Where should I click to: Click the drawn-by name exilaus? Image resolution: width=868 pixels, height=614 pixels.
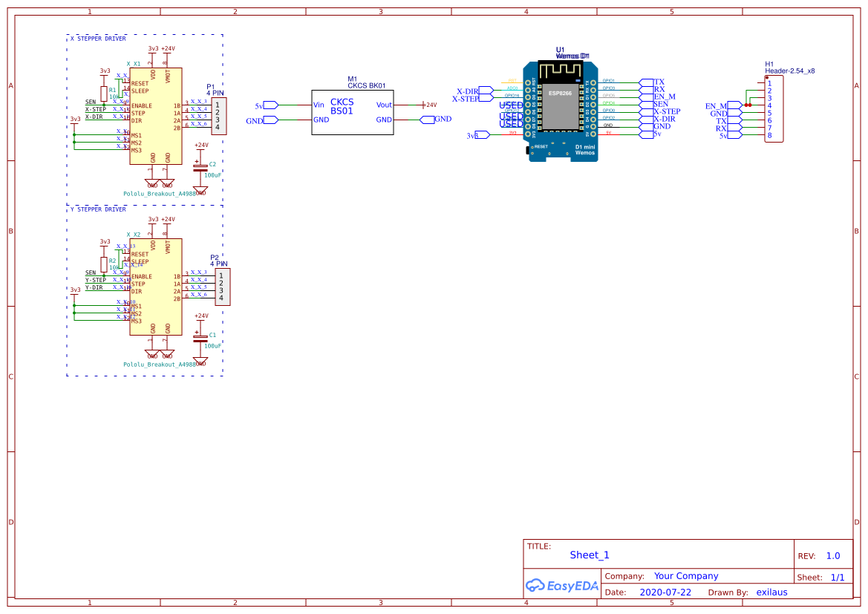[771, 592]
